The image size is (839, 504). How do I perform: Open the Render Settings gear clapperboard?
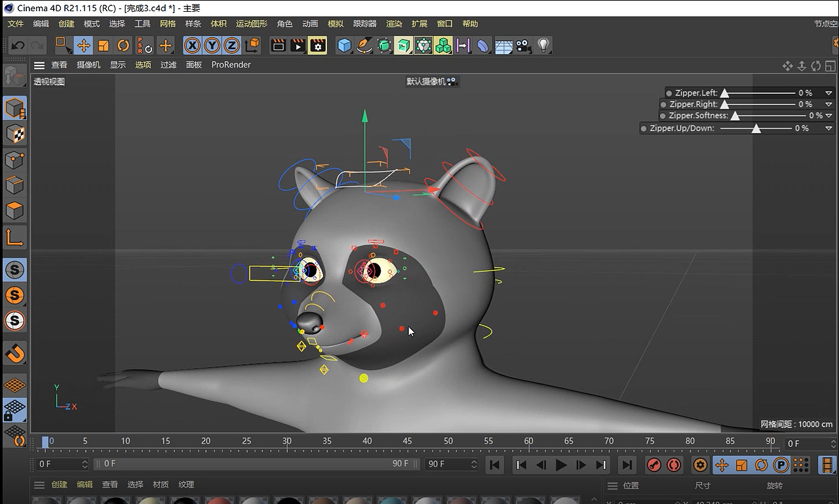pos(318,45)
